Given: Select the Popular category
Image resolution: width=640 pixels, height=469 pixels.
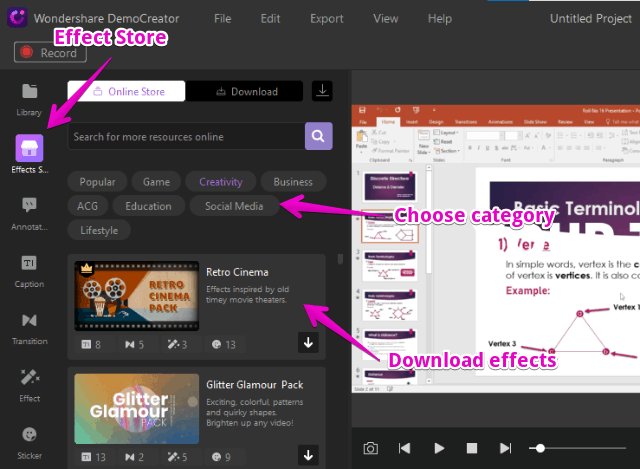Looking at the screenshot, I should pyautogui.click(x=97, y=182).
